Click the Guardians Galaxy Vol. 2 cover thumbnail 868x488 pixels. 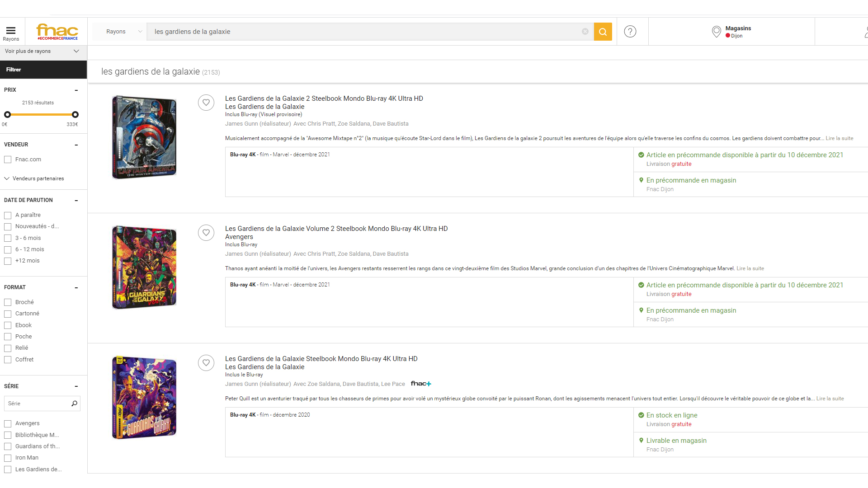144,267
